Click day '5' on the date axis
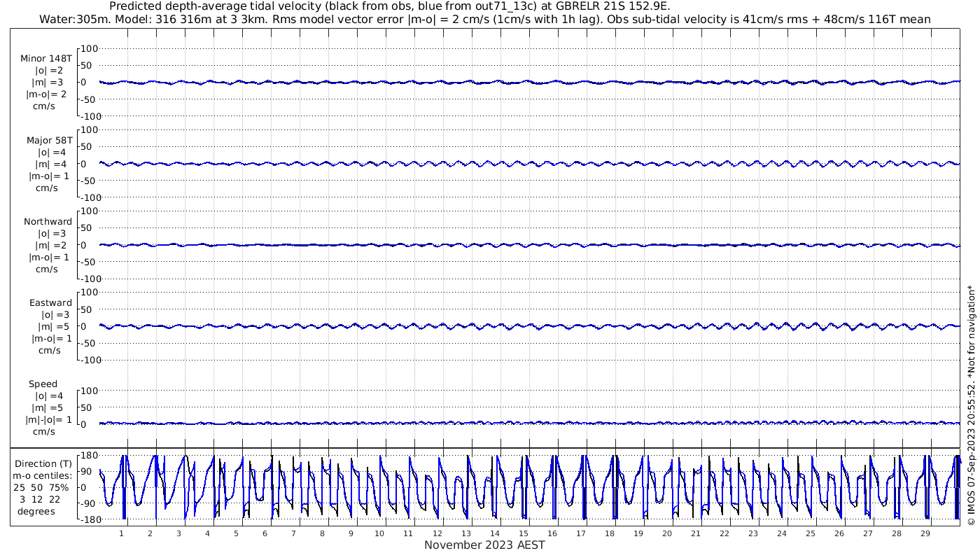The width and height of the screenshot is (980, 560). (236, 533)
